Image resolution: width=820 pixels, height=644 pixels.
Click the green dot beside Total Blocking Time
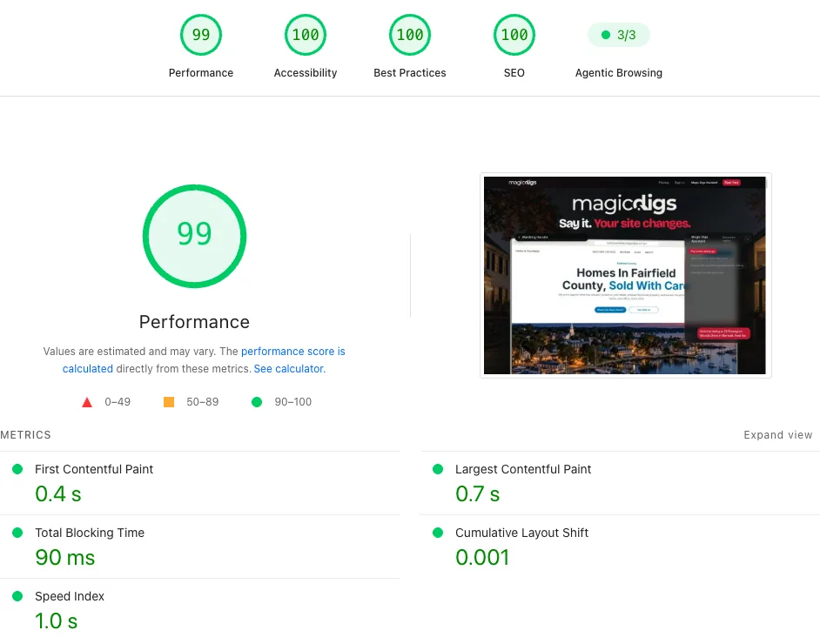(x=17, y=533)
